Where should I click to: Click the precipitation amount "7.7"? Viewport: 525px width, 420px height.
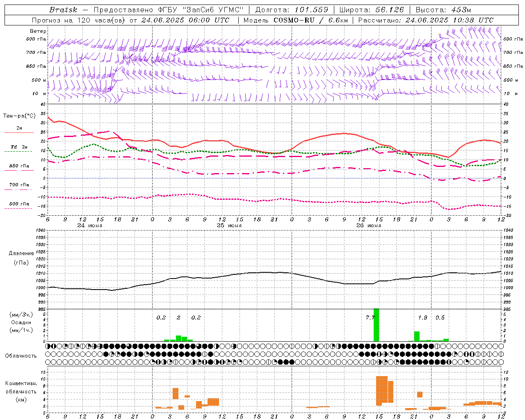coord(370,318)
